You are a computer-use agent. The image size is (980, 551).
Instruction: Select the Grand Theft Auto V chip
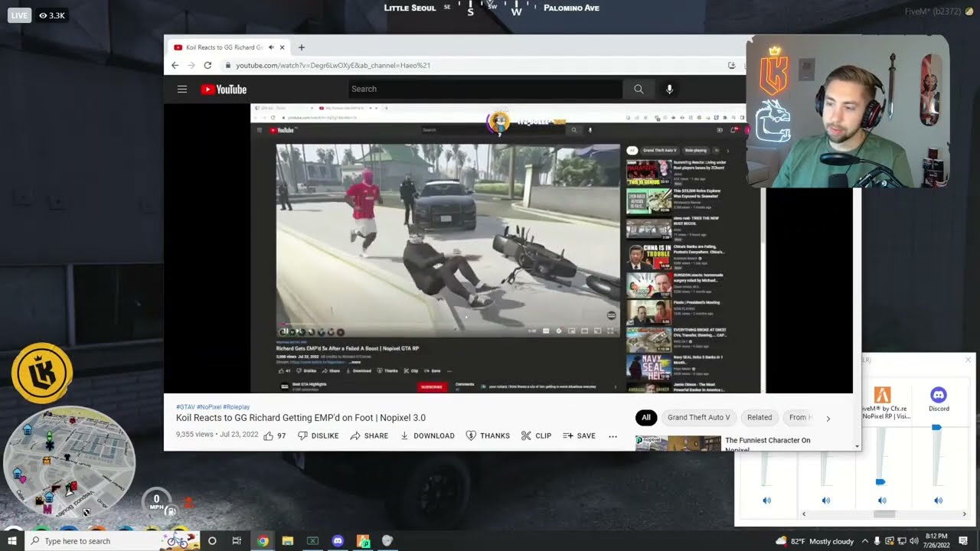coord(699,417)
